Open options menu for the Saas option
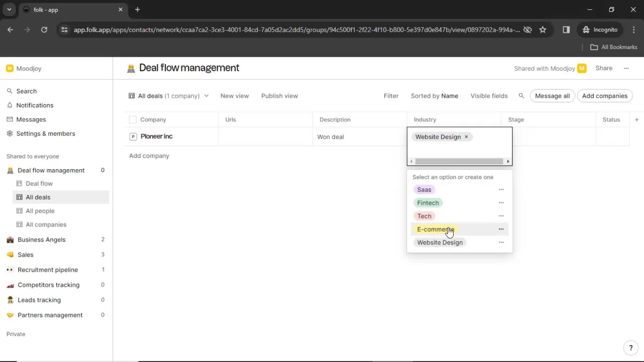The width and height of the screenshot is (644, 362). (x=501, y=189)
